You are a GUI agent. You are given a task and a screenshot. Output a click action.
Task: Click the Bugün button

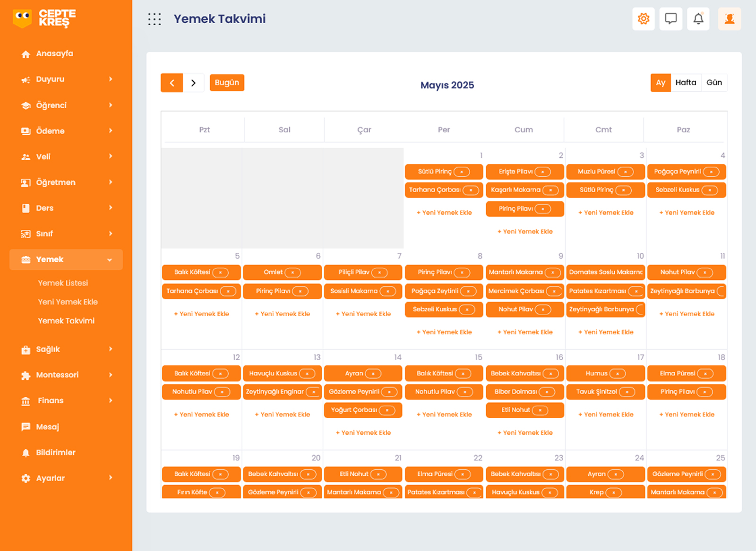click(x=227, y=83)
